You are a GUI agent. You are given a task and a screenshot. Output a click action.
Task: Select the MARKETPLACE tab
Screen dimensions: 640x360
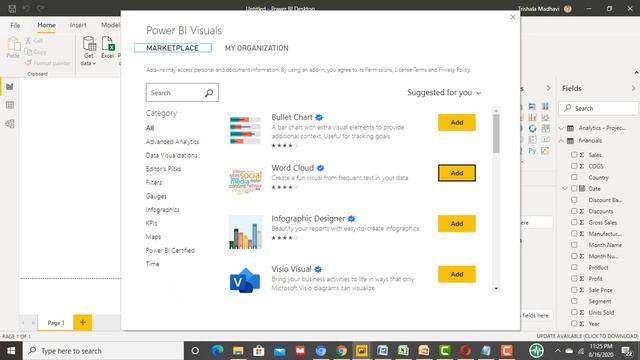pos(173,48)
